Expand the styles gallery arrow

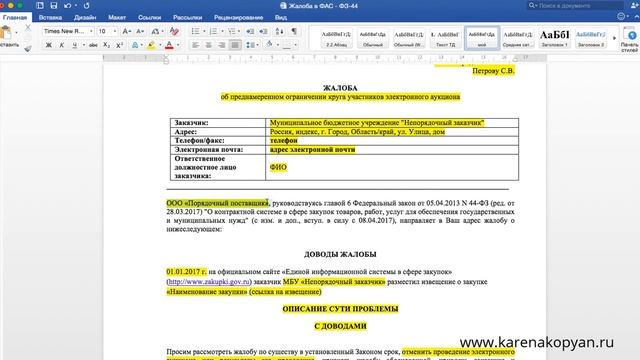(x=614, y=38)
